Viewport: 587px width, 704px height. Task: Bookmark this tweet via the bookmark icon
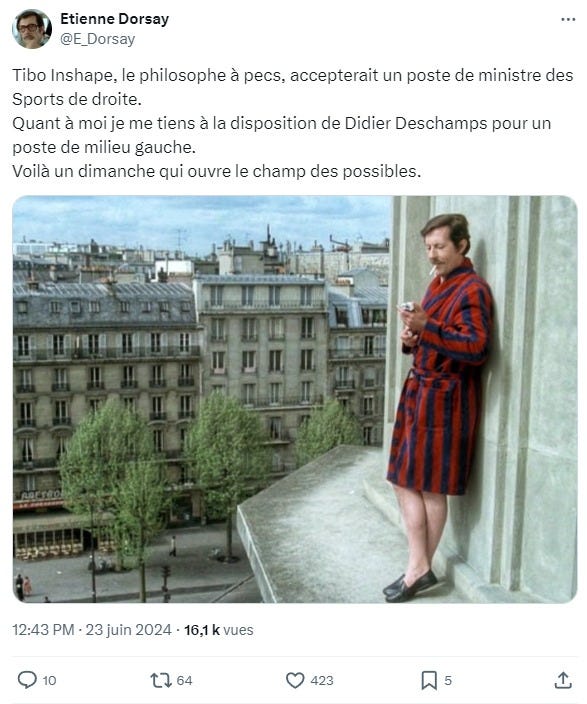tap(429, 680)
